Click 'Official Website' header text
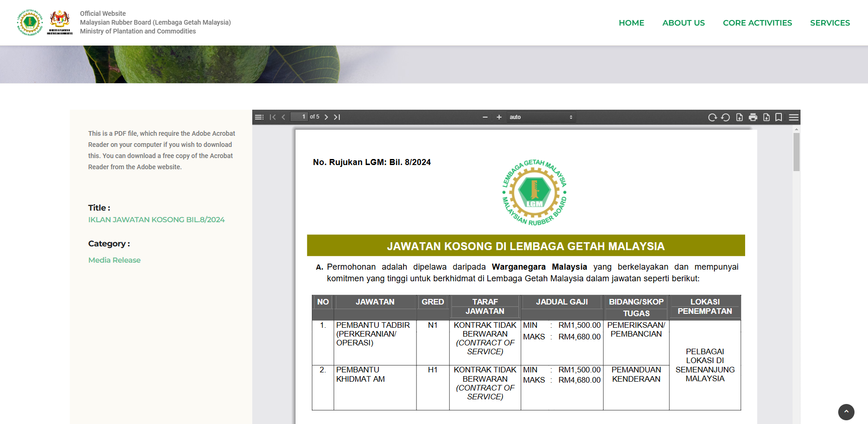Screen dimensions: 868x424 tap(103, 13)
